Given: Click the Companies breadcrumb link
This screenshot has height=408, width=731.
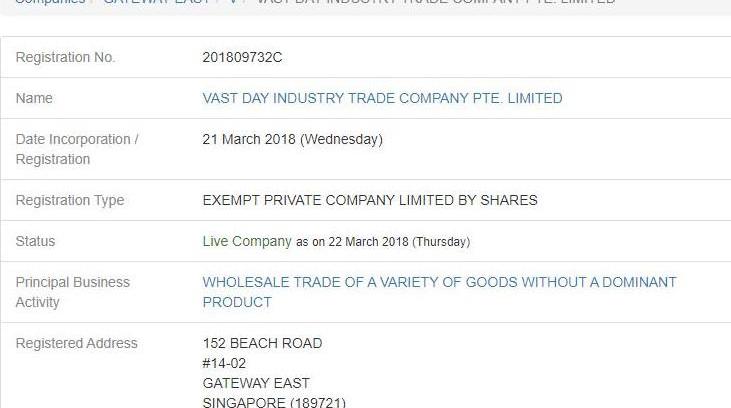Looking at the screenshot, I should click(50, 2).
